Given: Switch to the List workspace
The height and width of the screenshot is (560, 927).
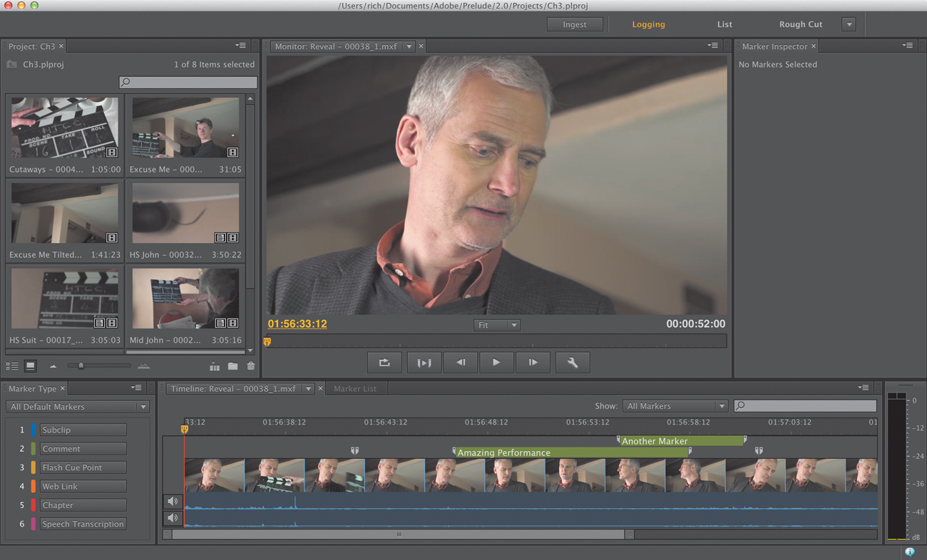Looking at the screenshot, I should (724, 24).
